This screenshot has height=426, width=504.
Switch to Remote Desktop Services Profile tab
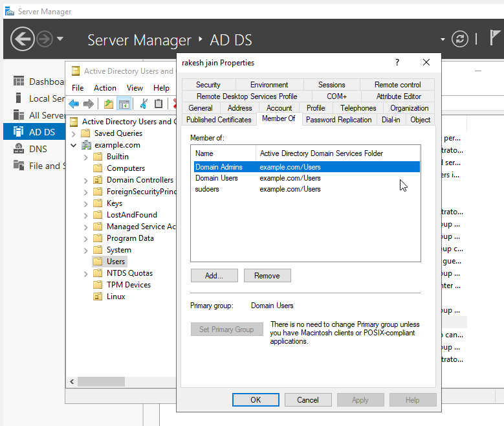coord(247,96)
